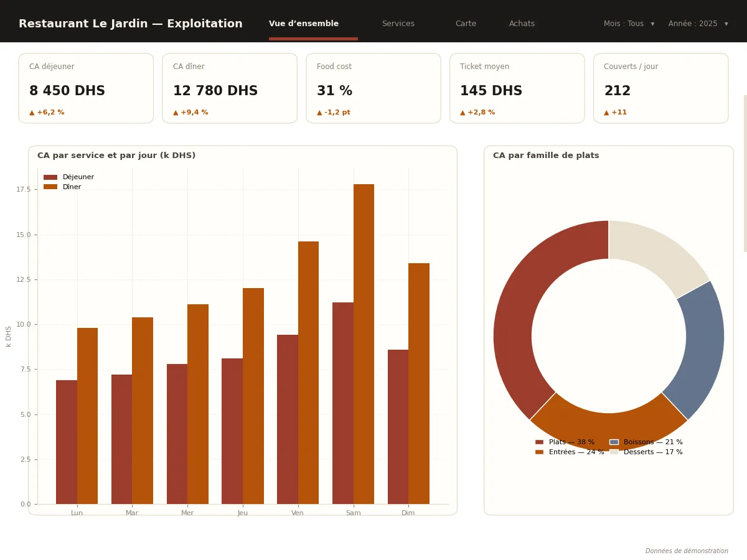
Task: Open the Mois : Tous dropdown
Action: point(629,24)
